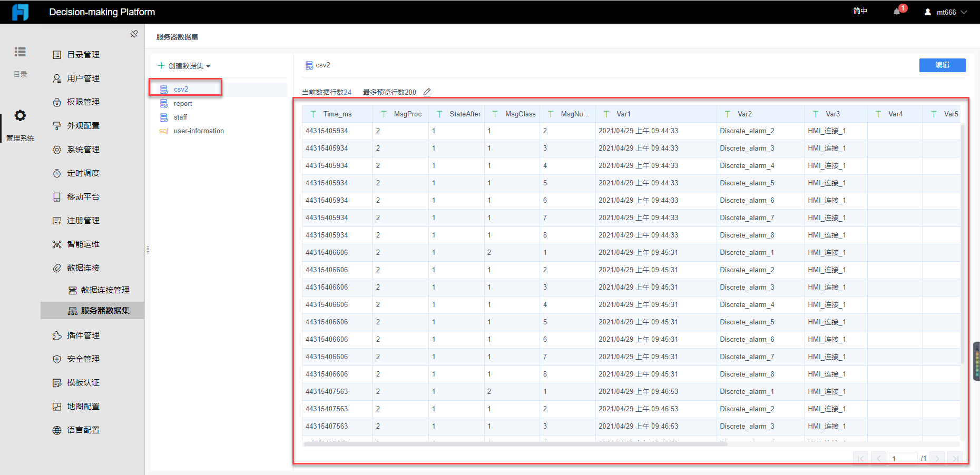980x475 pixels.
Task: Open the 创建数据集 dropdown
Action: 184,66
